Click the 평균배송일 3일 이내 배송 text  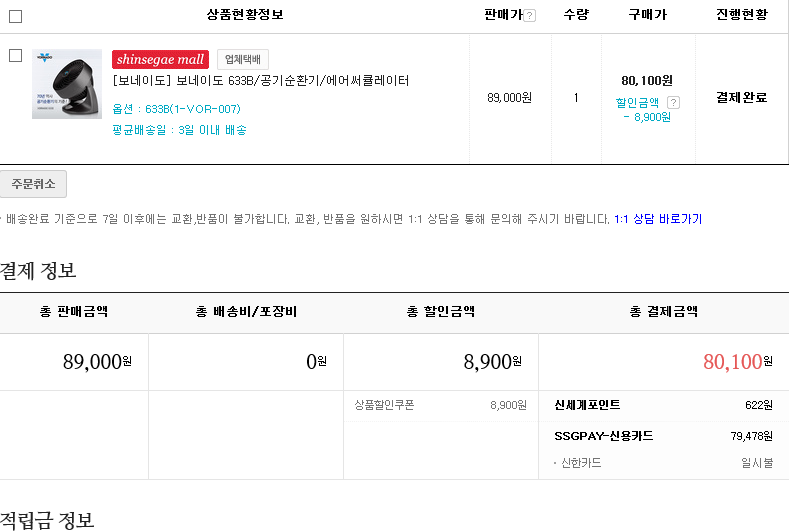[179, 130]
